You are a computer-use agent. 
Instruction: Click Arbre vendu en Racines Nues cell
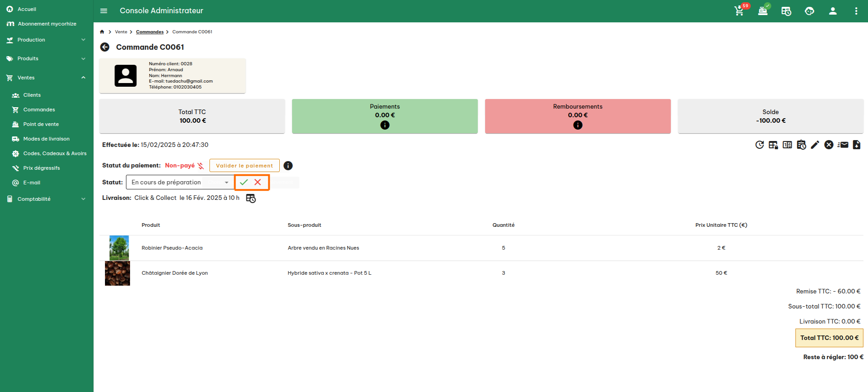(x=323, y=248)
